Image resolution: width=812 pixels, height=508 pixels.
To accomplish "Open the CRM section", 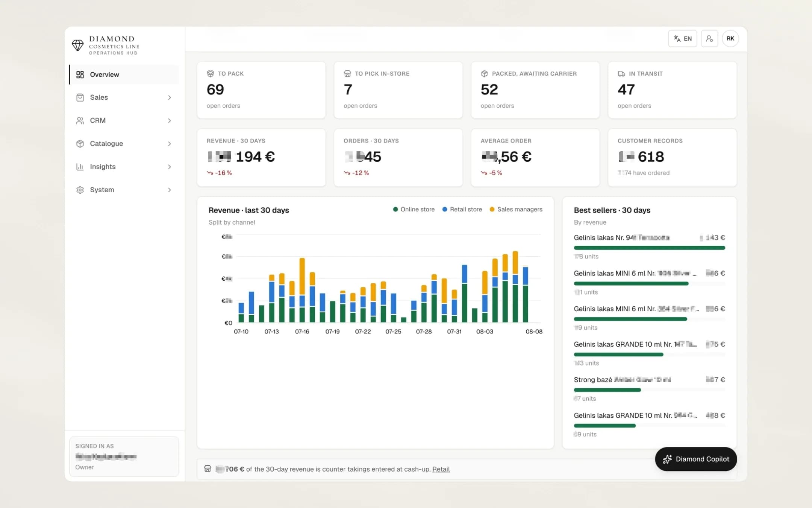I will 124,120.
